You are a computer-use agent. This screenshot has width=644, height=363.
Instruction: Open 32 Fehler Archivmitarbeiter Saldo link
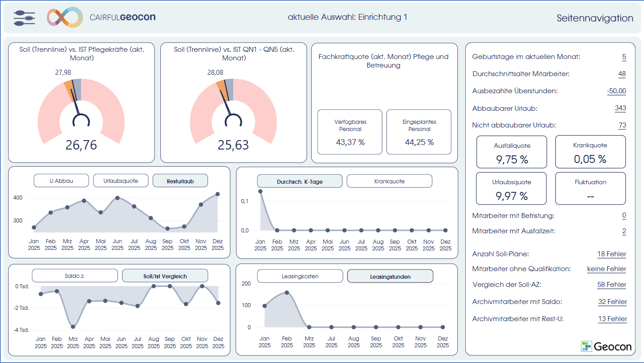[612, 302]
